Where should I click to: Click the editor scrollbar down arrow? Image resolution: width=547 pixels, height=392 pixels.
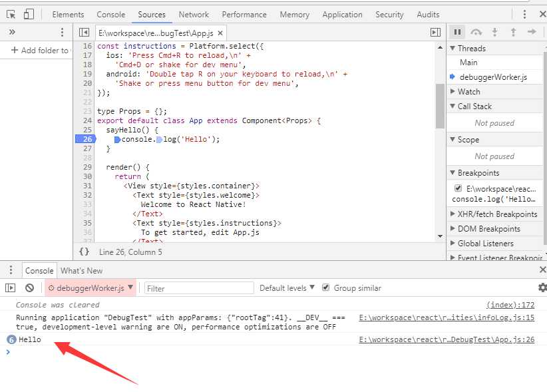(440, 236)
